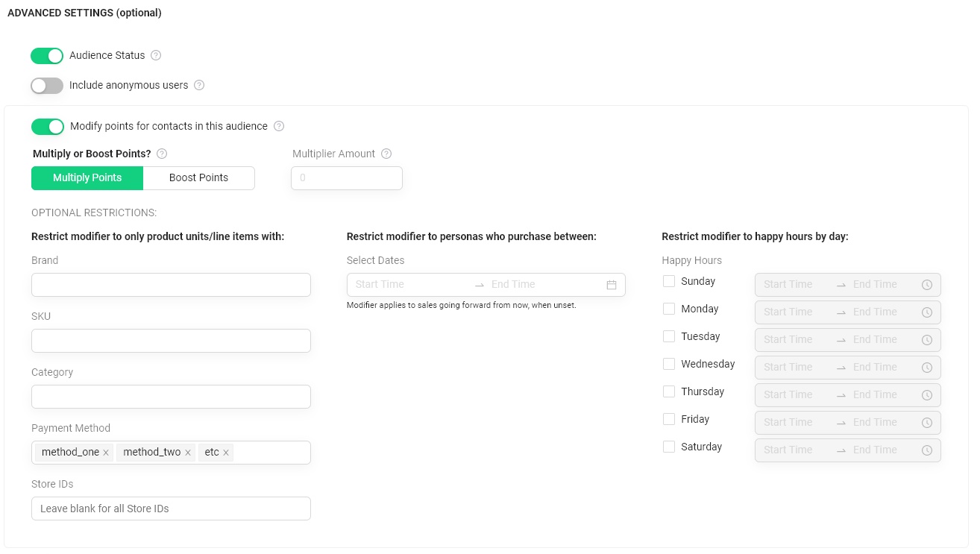Click the help icon next to Include anonymous users

coord(199,85)
